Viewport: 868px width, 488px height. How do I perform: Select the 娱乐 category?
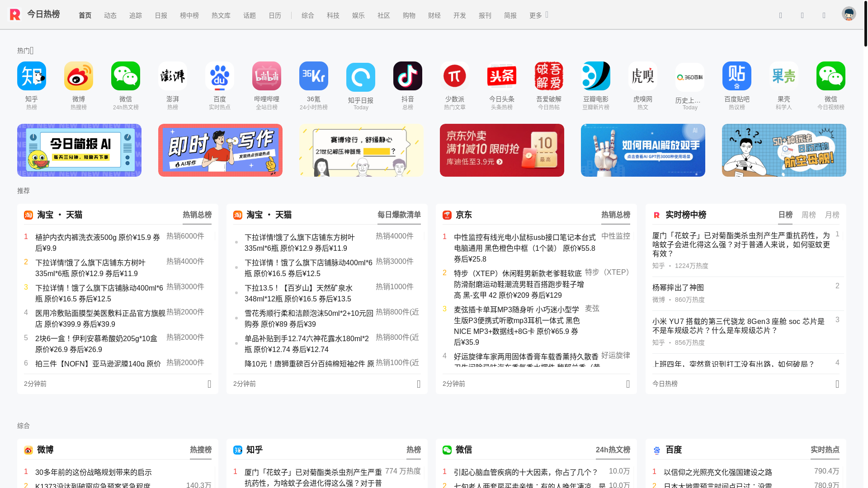click(x=359, y=15)
